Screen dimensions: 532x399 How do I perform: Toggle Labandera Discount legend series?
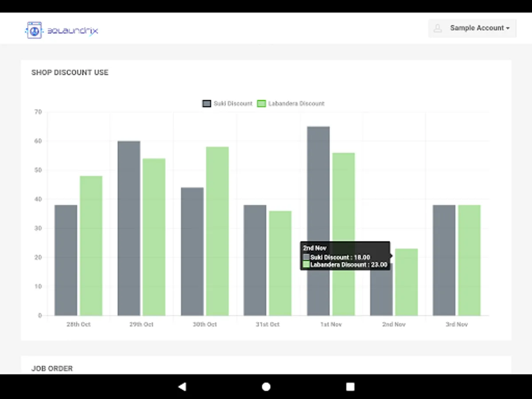coord(291,103)
